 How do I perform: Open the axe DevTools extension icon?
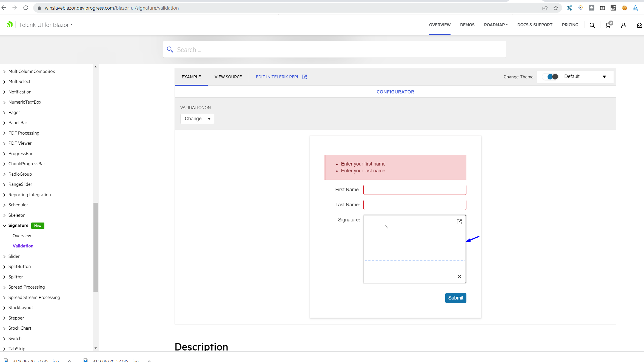pos(635,8)
